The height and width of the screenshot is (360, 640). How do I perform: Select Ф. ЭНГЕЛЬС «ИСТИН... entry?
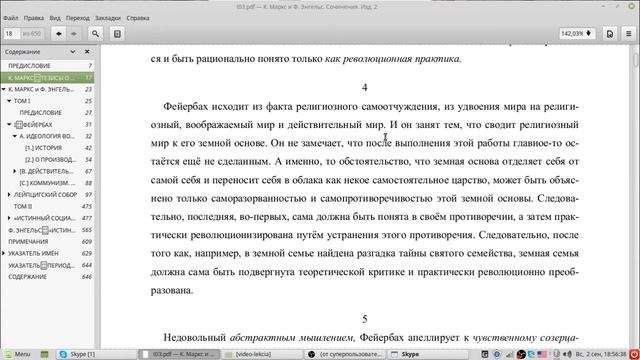click(47, 230)
